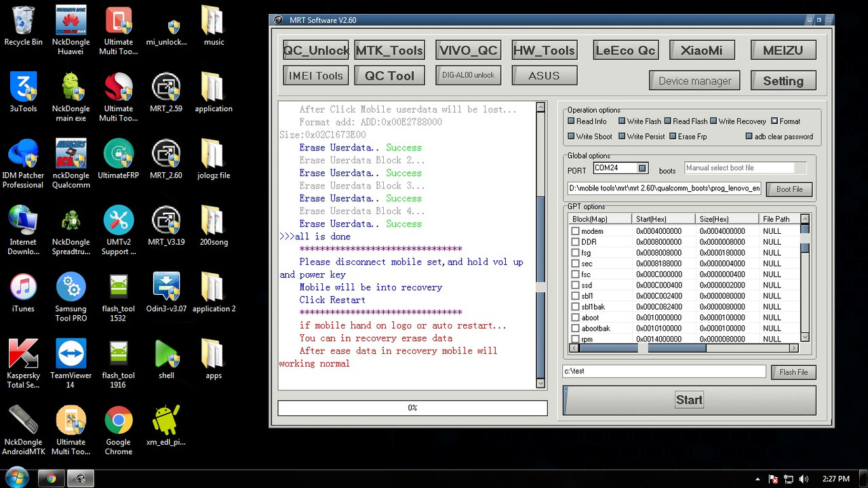Select MRT_V3.19 desktop shortcut
Image resolution: width=868 pixels, height=488 pixels.
point(166,226)
